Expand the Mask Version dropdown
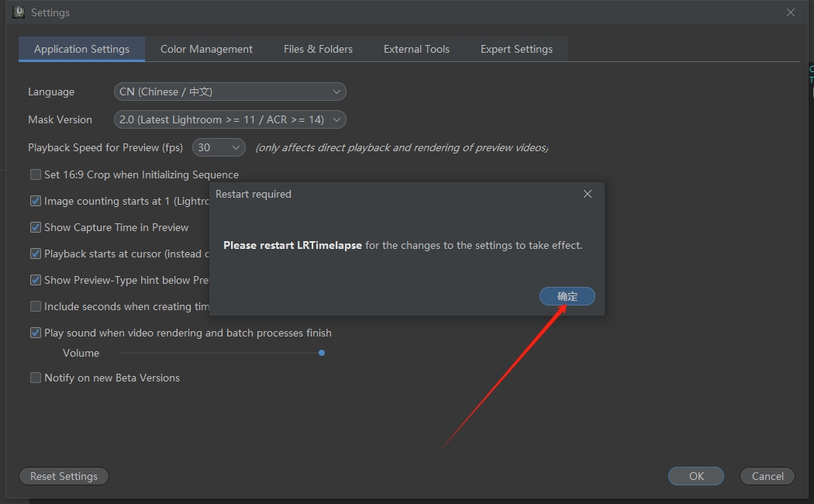 click(x=230, y=120)
